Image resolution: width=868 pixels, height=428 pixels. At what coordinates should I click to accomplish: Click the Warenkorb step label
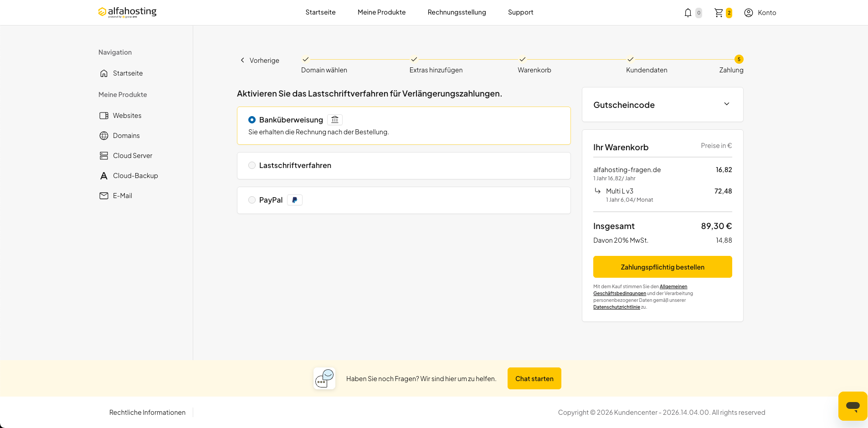coord(534,70)
